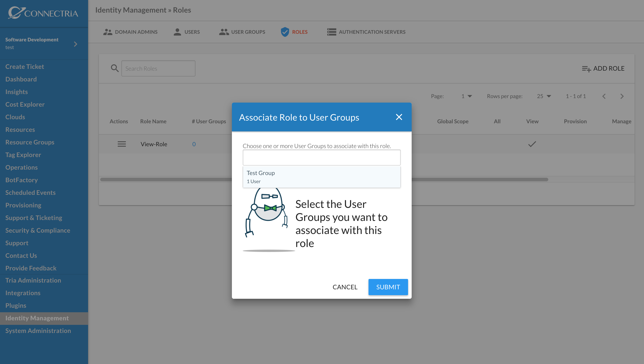Select the Roles tab

(x=294, y=32)
